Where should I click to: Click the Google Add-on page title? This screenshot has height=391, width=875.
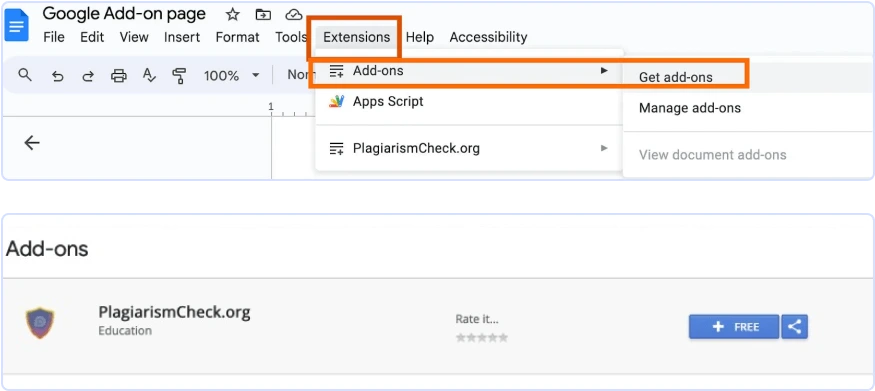[124, 14]
